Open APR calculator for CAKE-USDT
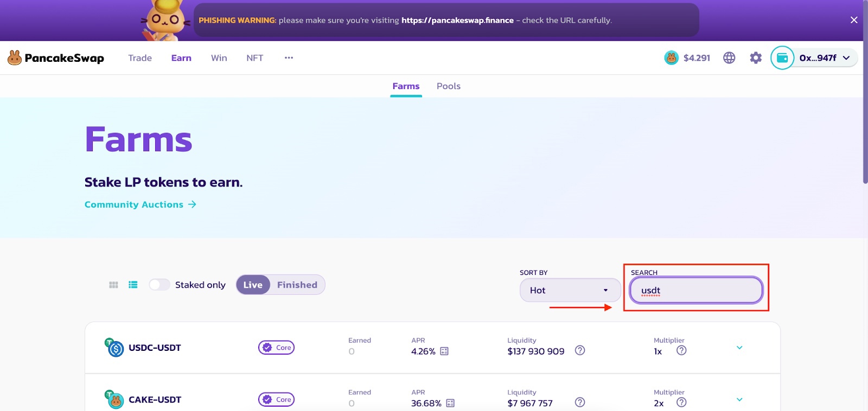The image size is (868, 411). [x=450, y=403]
